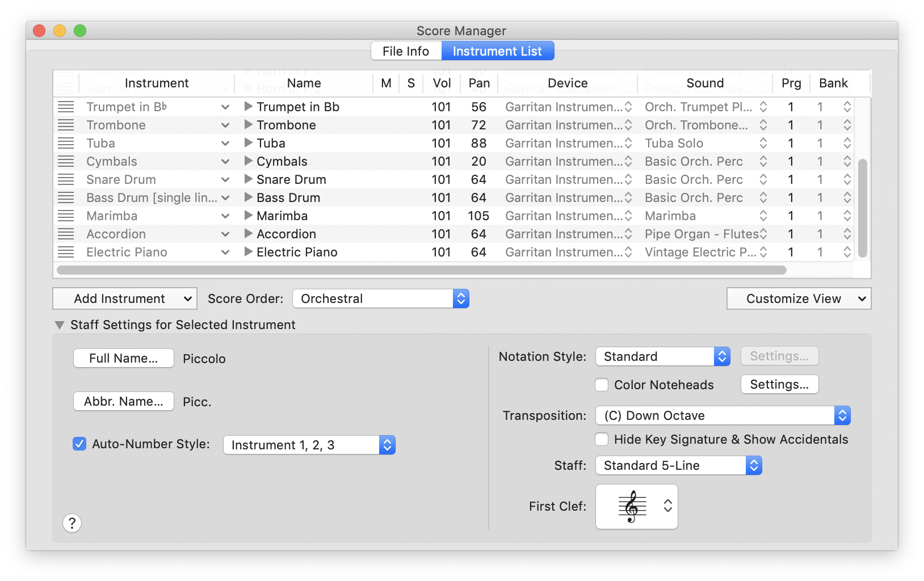Select the Instrument List tab

497,51
